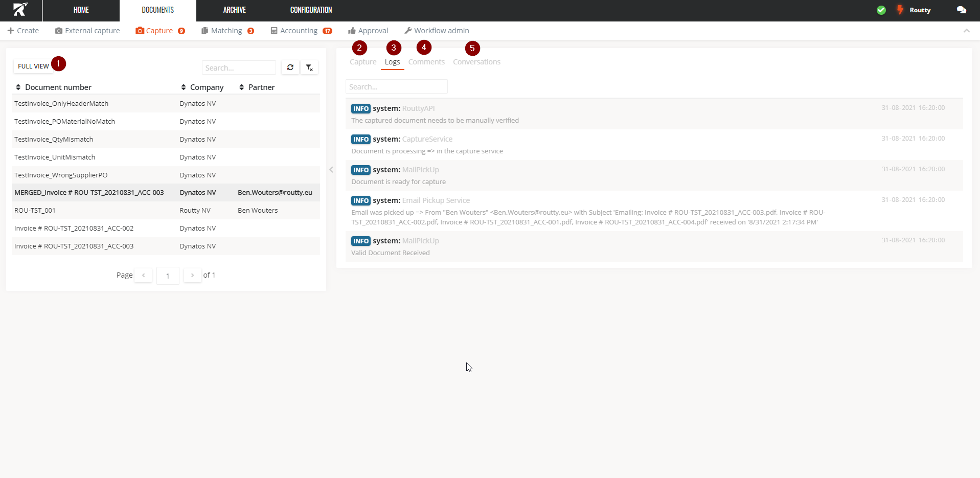980x478 pixels.
Task: Open the chat bubbles icon
Action: coord(961,10)
